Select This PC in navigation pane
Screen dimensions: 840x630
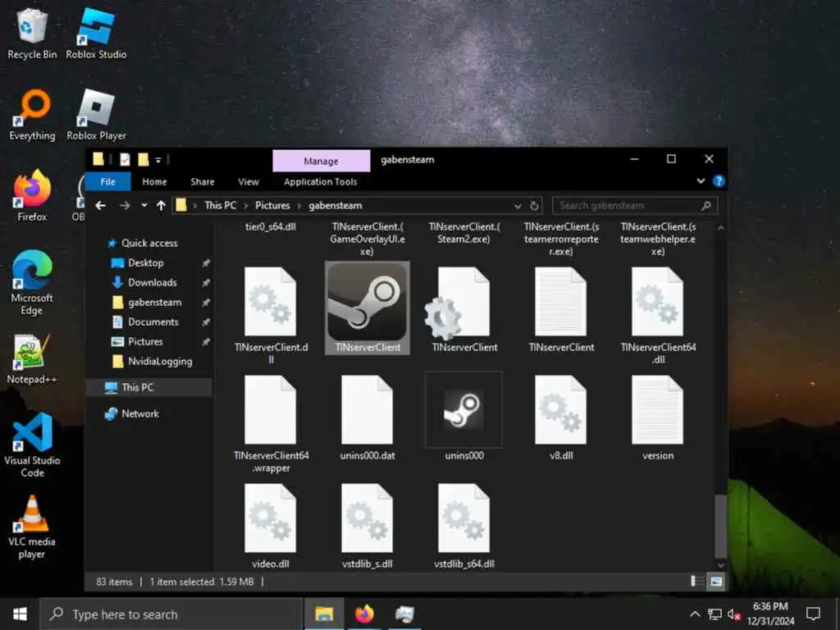pos(148,387)
